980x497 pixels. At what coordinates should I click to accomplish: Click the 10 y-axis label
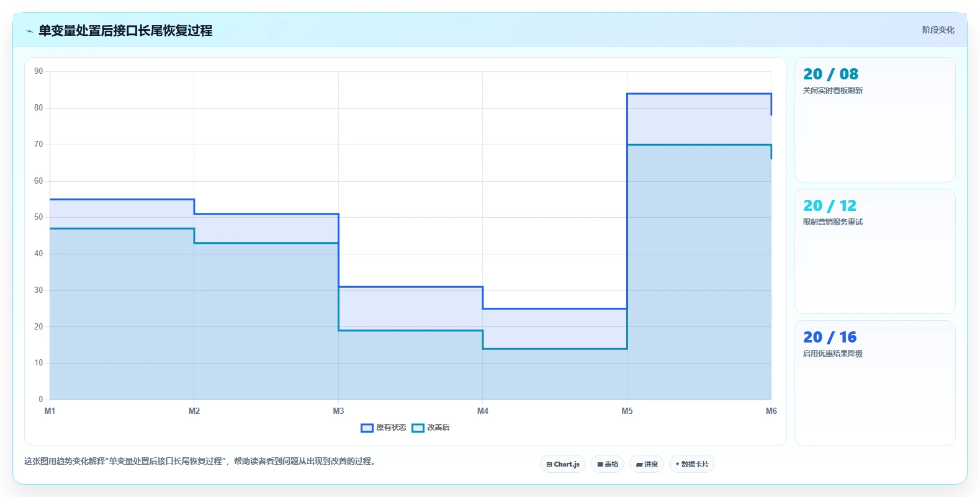point(38,363)
